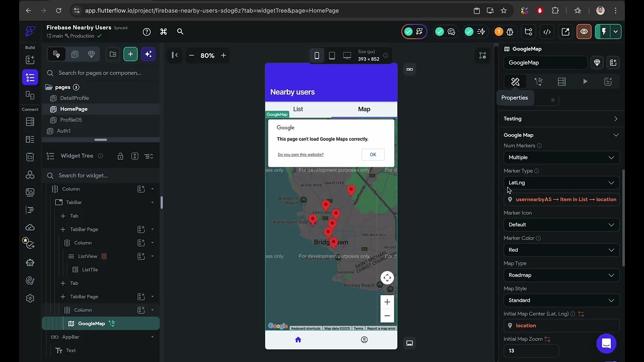Click the diamond theme widget icon beside name field
Viewport: 644px width, 362px height.
597,62
